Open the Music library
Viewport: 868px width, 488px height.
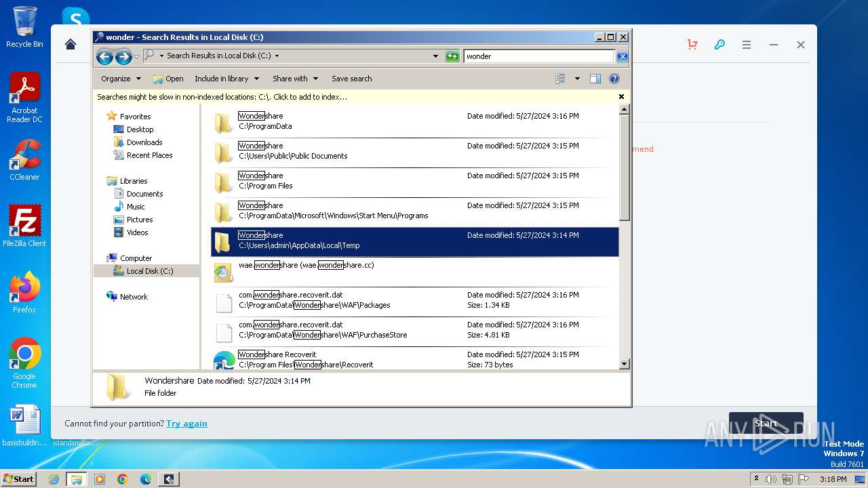point(129,207)
